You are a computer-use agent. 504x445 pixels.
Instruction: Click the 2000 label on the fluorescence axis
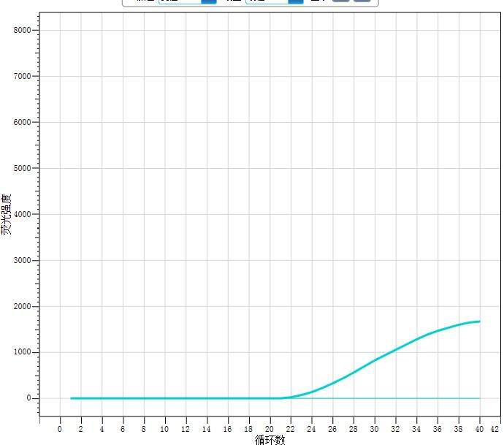click(x=22, y=306)
